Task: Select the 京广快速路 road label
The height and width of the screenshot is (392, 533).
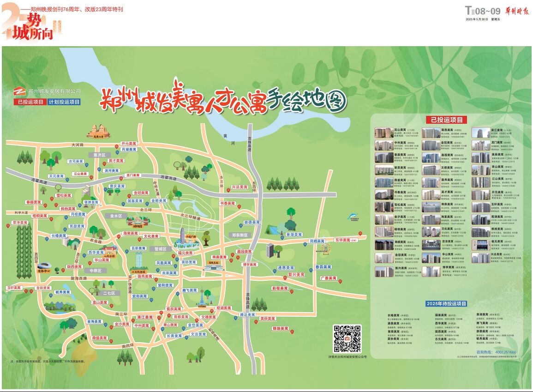Action: (x=130, y=284)
